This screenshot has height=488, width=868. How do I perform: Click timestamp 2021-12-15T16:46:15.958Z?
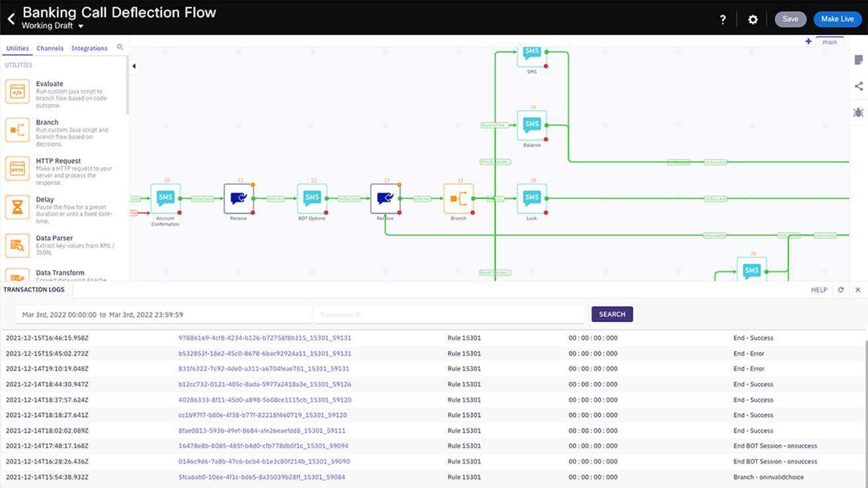coord(47,338)
